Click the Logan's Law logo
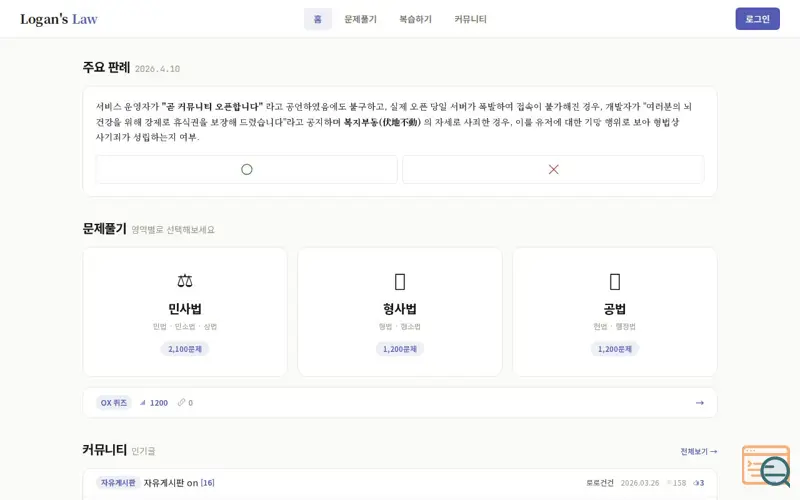The image size is (800, 500). coord(59,19)
